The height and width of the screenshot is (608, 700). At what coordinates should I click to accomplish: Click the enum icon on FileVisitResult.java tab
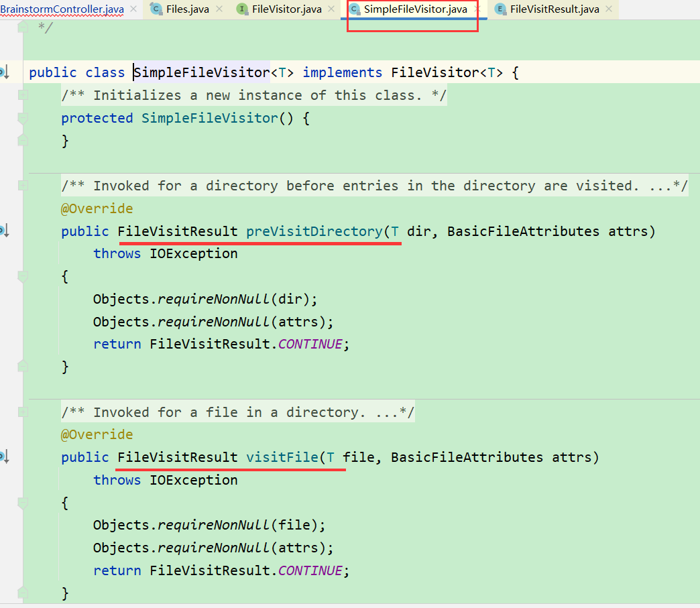(500, 9)
